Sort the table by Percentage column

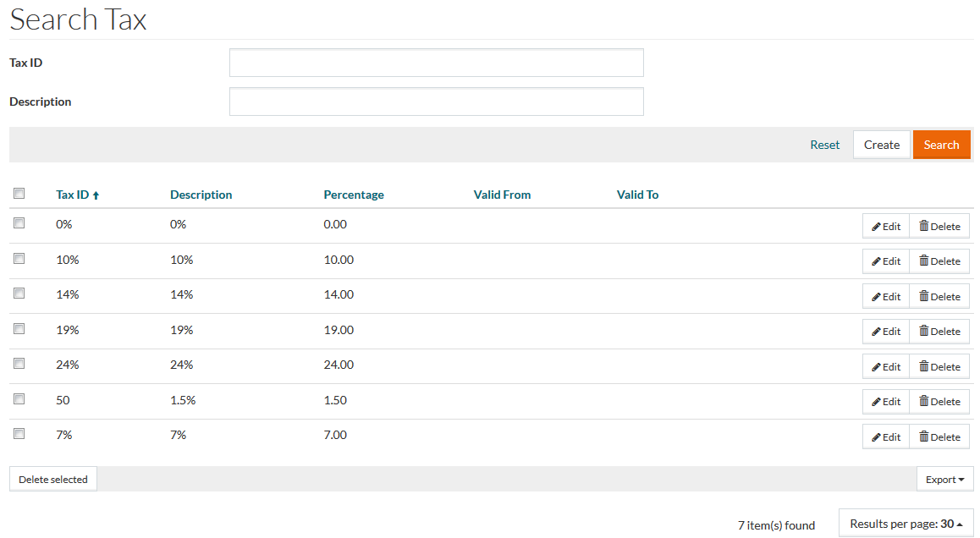click(354, 195)
